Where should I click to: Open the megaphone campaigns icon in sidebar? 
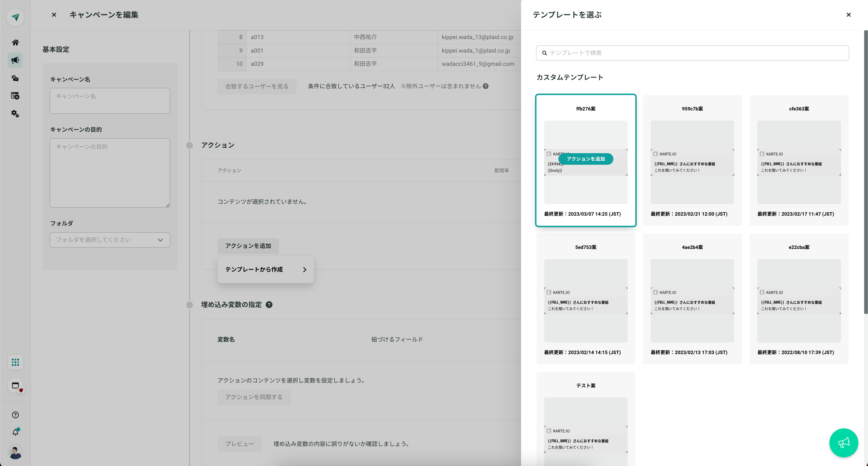tap(15, 60)
